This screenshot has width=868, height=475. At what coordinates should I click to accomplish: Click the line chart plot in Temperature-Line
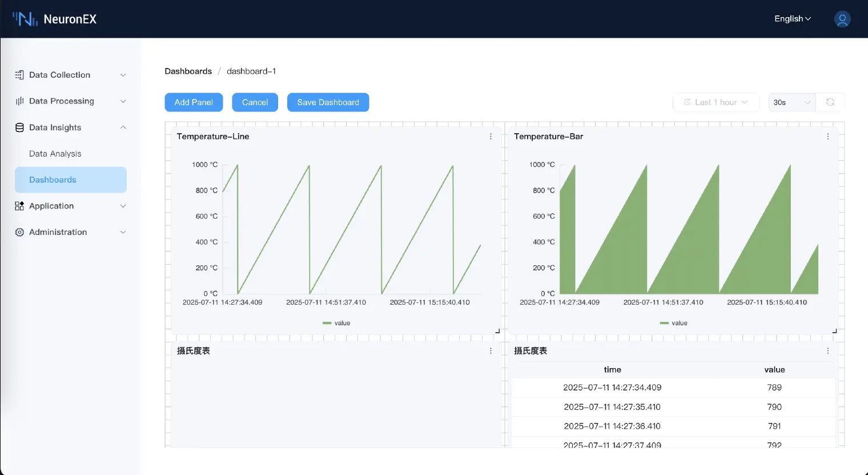[x=351, y=229]
